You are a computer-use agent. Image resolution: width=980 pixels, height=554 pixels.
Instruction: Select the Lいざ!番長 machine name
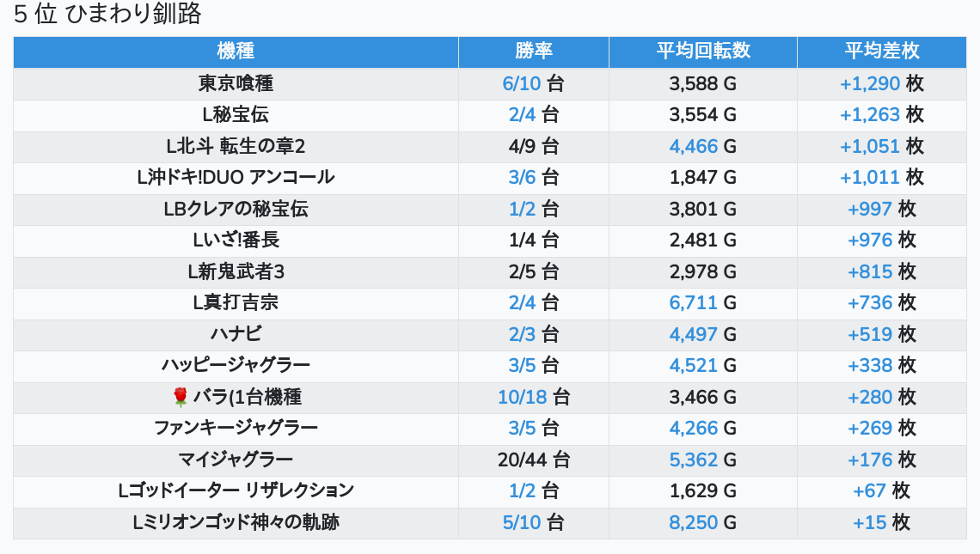pyautogui.click(x=236, y=240)
